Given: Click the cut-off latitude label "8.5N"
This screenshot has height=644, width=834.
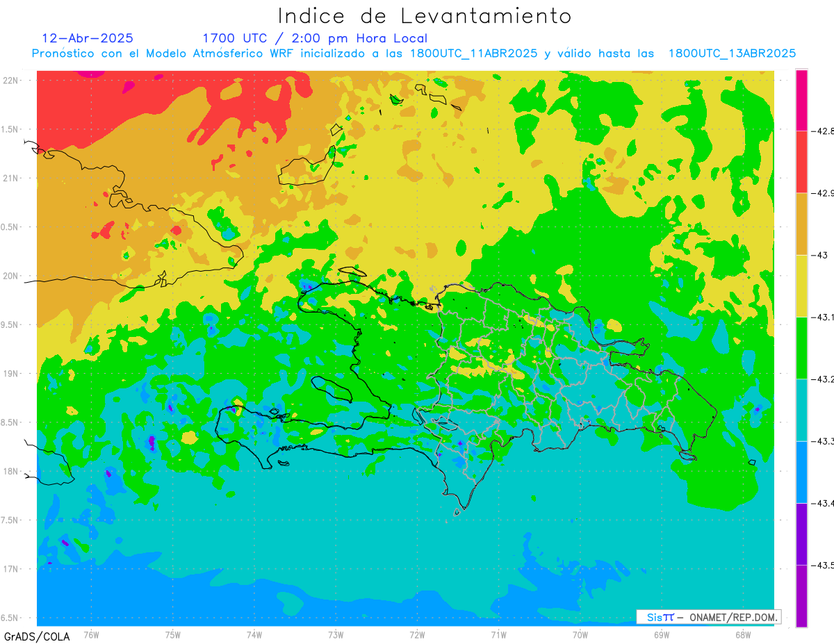Looking at the screenshot, I should [x=10, y=422].
